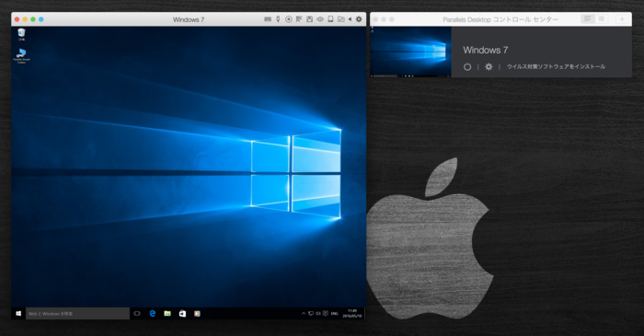
Task: Open the shared folder icon in VM title bar
Action: (x=341, y=19)
